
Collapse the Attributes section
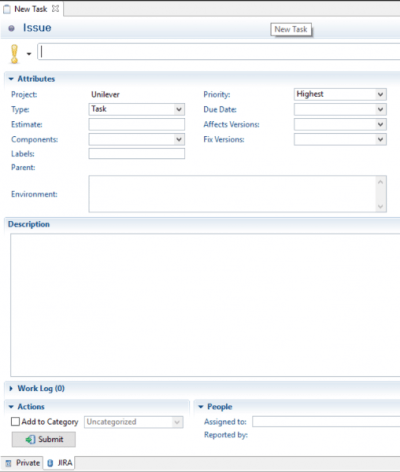[11, 79]
